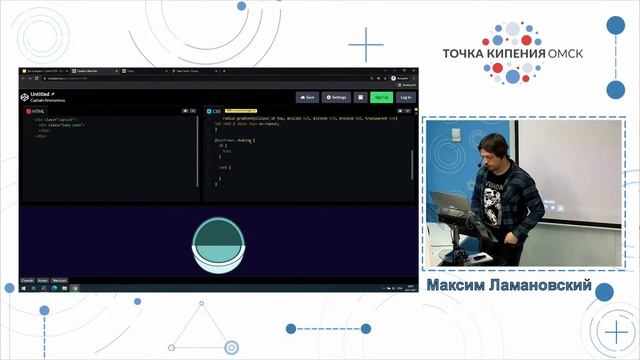The width and height of the screenshot is (640, 360).
Task: Open Edge browser from taskbar
Action: click(54, 288)
